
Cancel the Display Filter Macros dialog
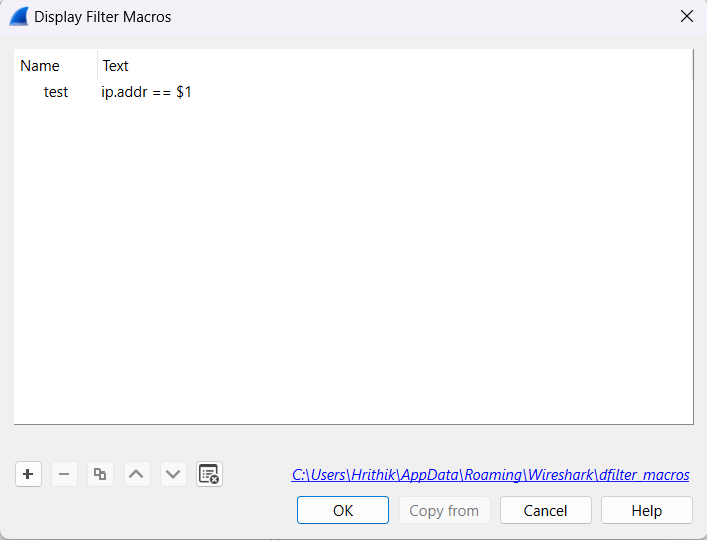pyautogui.click(x=546, y=510)
